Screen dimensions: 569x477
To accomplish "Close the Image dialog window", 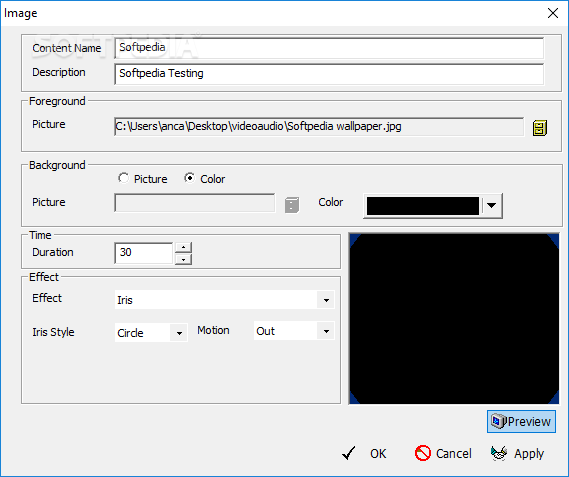I will point(553,13).
